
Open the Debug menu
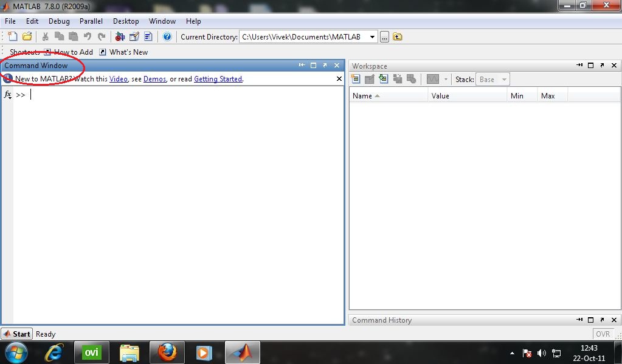[59, 21]
